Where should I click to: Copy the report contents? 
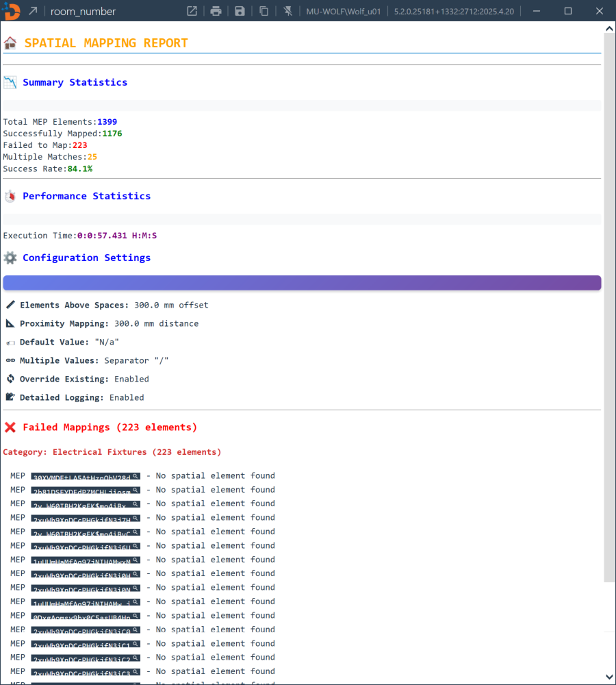(264, 11)
